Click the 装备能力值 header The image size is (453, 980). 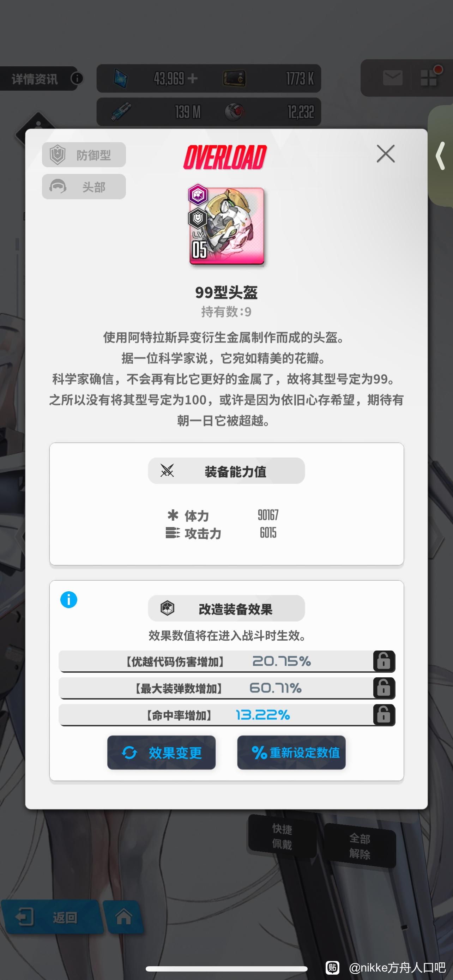[226, 471]
